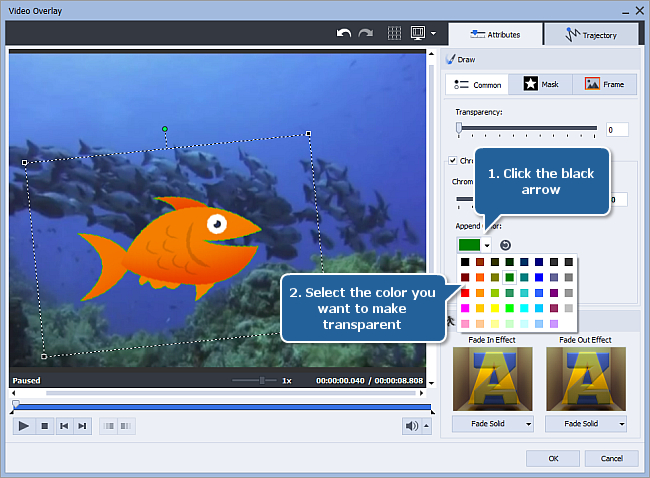The width and height of the screenshot is (650, 478).
Task: Pick the bright red color swatch
Action: (x=465, y=293)
